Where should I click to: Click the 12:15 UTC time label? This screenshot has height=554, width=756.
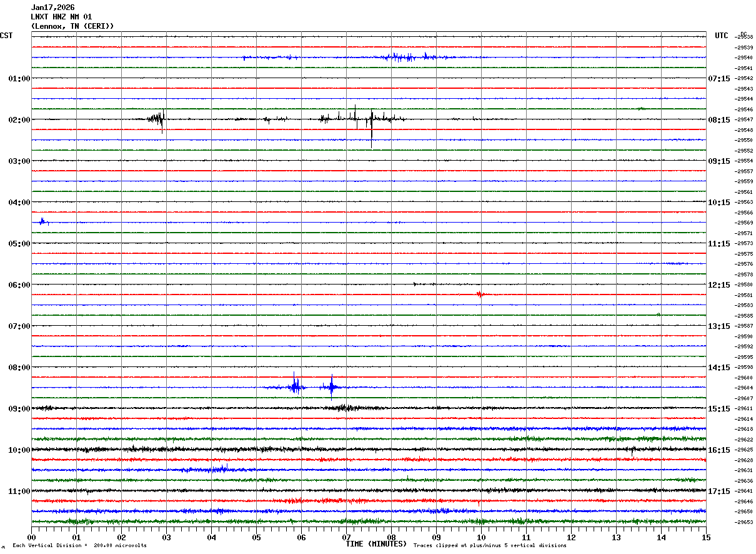click(x=719, y=285)
